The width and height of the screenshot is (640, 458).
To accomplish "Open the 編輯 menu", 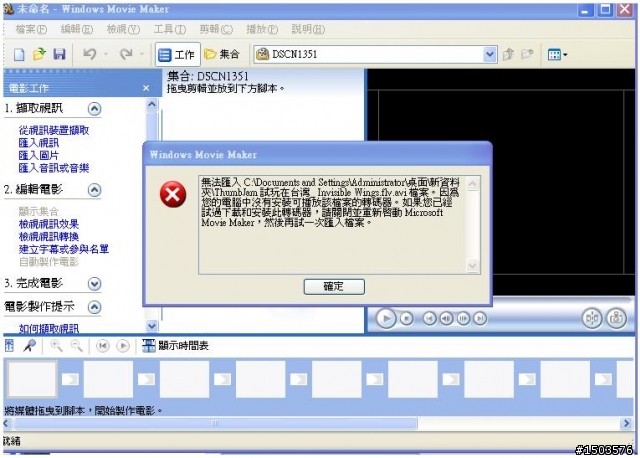I will (x=77, y=29).
